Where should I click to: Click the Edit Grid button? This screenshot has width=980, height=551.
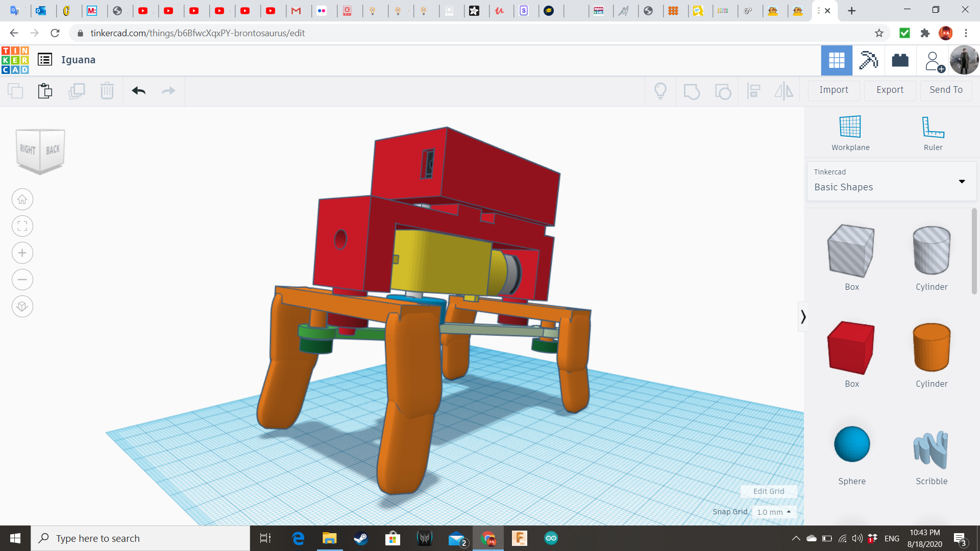(x=768, y=491)
